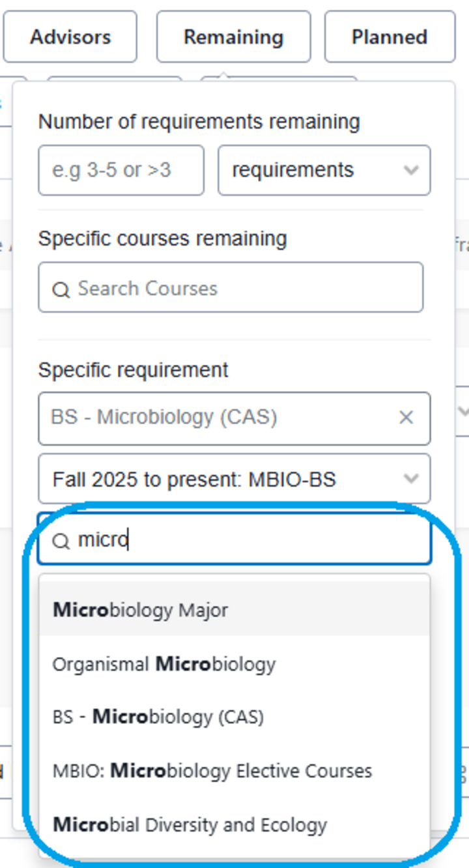
Task: Expand the partially visible dropdown at the right edge
Action: click(x=464, y=412)
